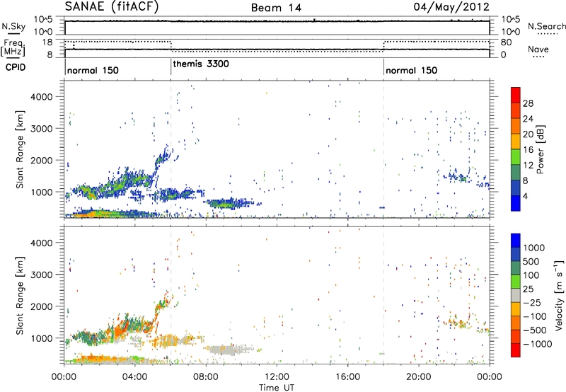Click the 04/May/2012 date label
Image resolution: width=566 pixels, height=392 pixels.
pos(451,7)
